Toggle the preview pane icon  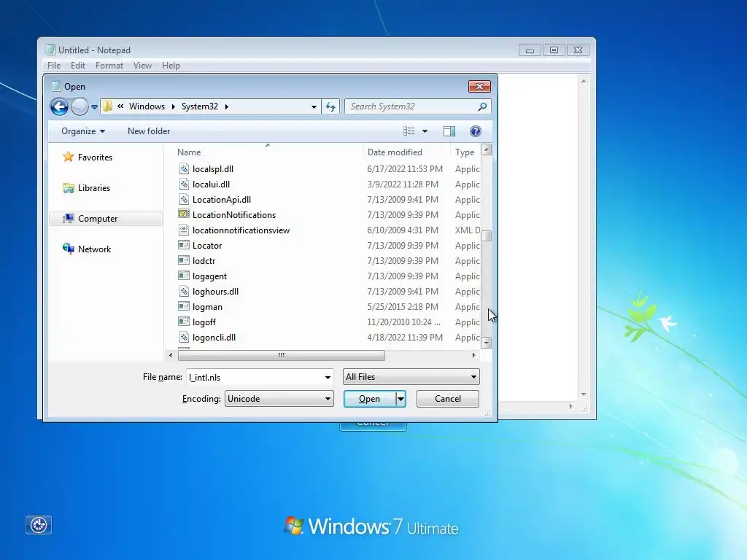click(x=449, y=131)
